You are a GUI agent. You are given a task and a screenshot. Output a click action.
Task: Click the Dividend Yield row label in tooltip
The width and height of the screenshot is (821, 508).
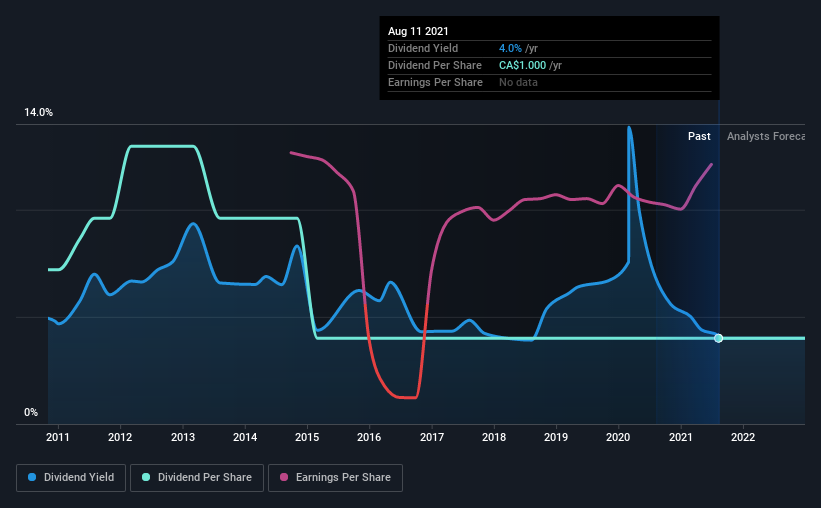point(423,48)
